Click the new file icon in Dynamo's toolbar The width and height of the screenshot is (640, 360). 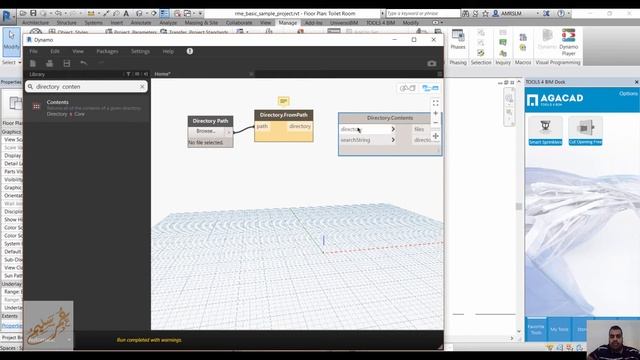pos(33,63)
